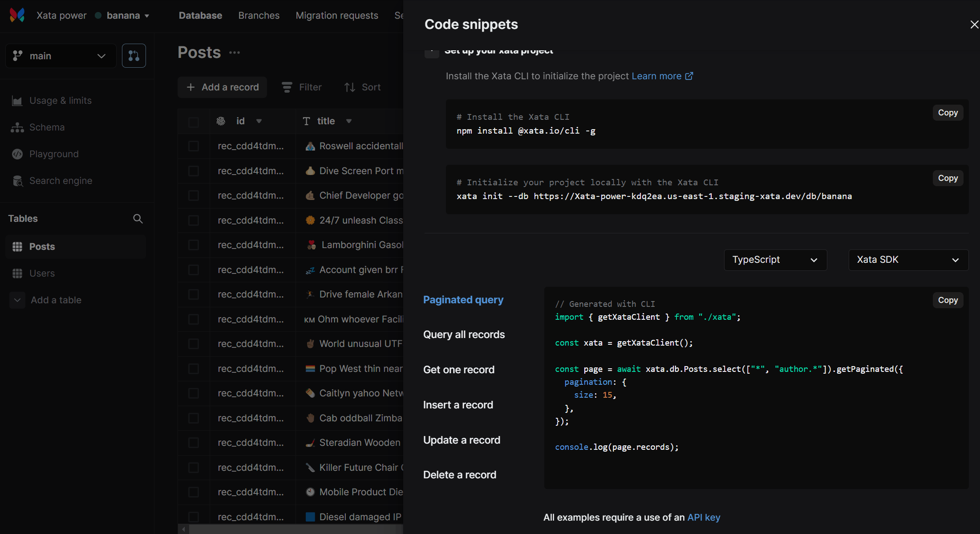This screenshot has width=980, height=534.
Task: Select the Query all records snippet
Action: pos(464,334)
